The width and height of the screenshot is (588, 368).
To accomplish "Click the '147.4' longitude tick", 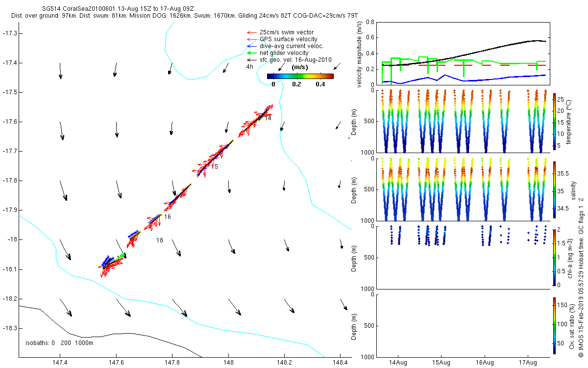I will [x=60, y=363].
